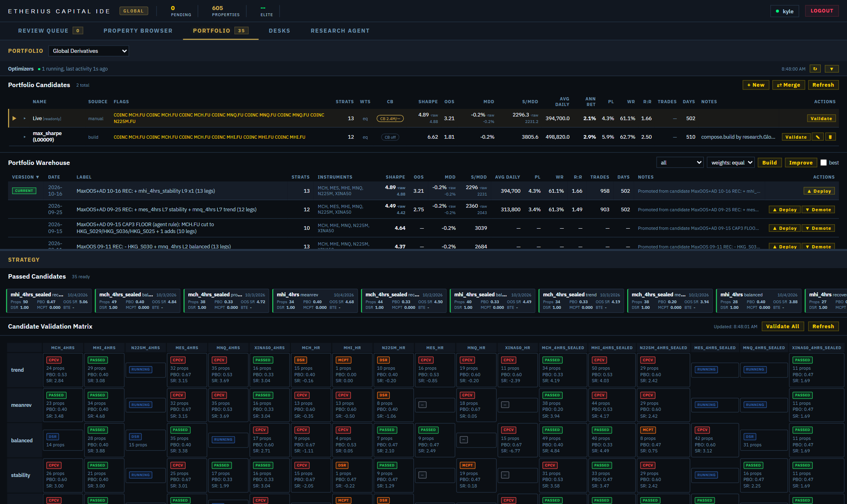The width and height of the screenshot is (847, 504).
Task: Click Validate All in the matrix
Action: point(782,326)
